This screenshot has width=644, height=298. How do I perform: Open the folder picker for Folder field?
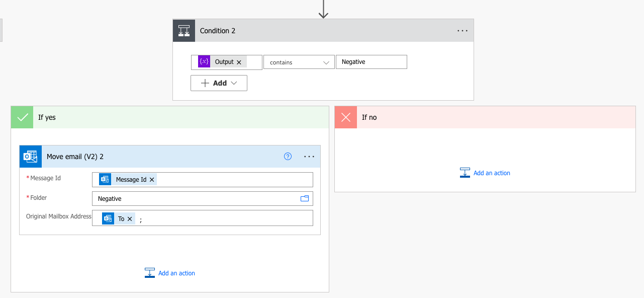[x=304, y=199]
